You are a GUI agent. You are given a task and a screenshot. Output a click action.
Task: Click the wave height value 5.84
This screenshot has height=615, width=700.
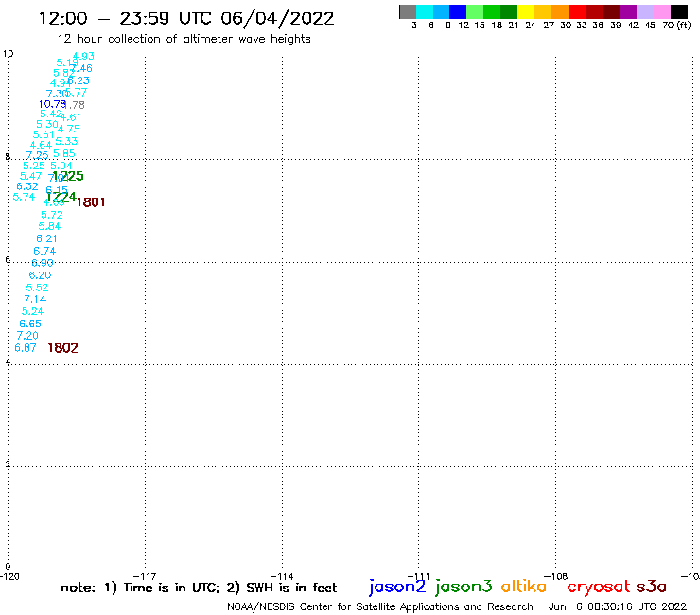click(49, 226)
